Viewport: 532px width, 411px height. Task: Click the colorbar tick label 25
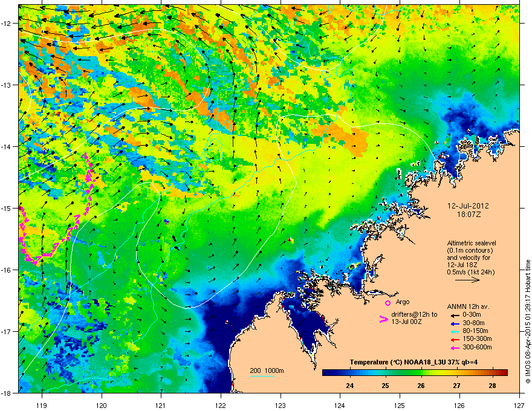[385, 386]
